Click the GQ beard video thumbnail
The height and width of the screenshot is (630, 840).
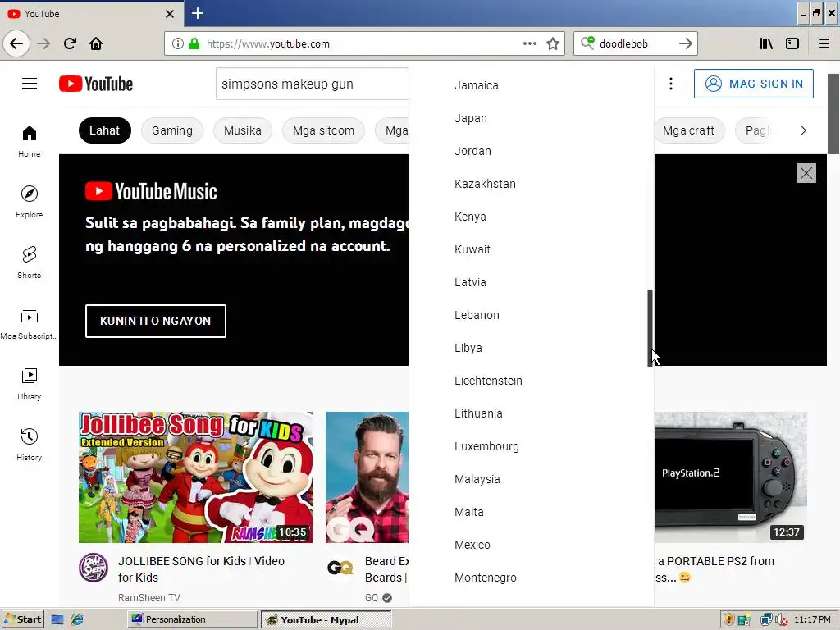pos(367,477)
